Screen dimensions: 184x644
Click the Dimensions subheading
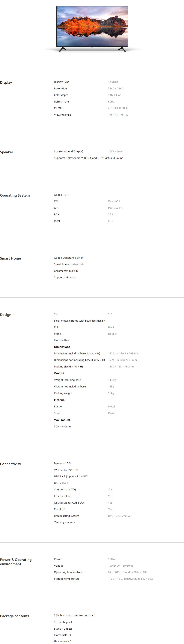point(62,347)
